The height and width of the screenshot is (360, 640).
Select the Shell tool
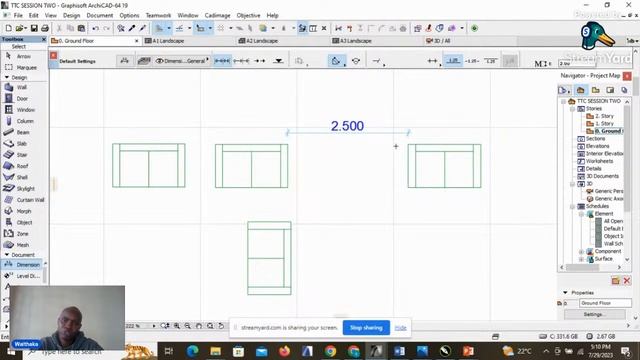pos(22,177)
